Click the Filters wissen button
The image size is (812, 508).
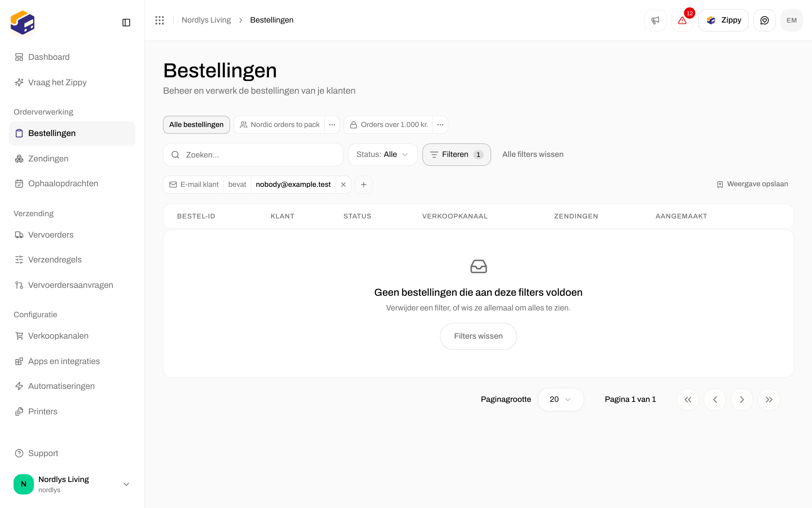pyautogui.click(x=478, y=336)
